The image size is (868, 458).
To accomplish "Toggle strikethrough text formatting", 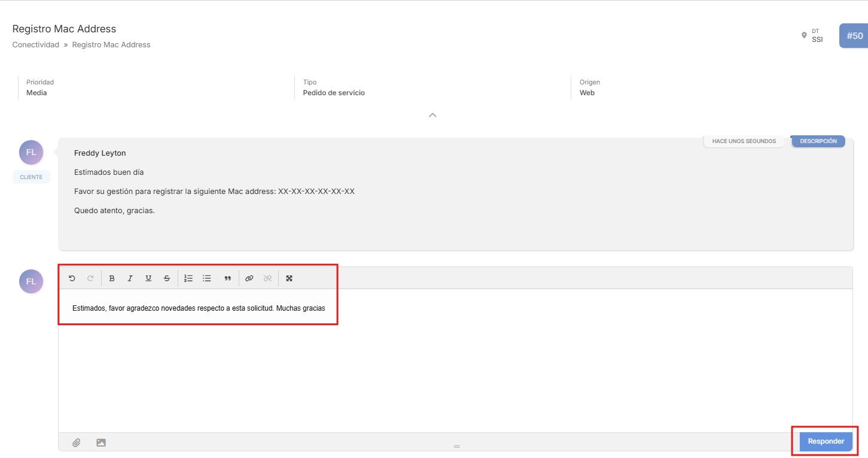I will click(x=167, y=278).
